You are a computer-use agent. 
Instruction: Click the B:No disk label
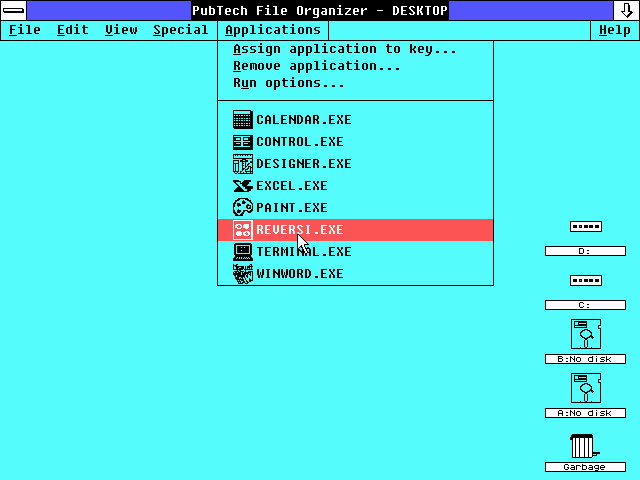[x=585, y=359]
